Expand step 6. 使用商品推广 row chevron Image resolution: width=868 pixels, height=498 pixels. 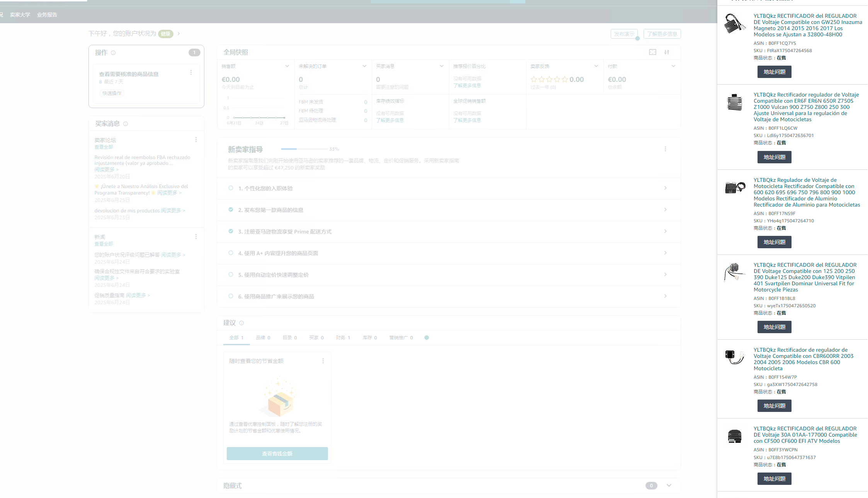(x=665, y=296)
